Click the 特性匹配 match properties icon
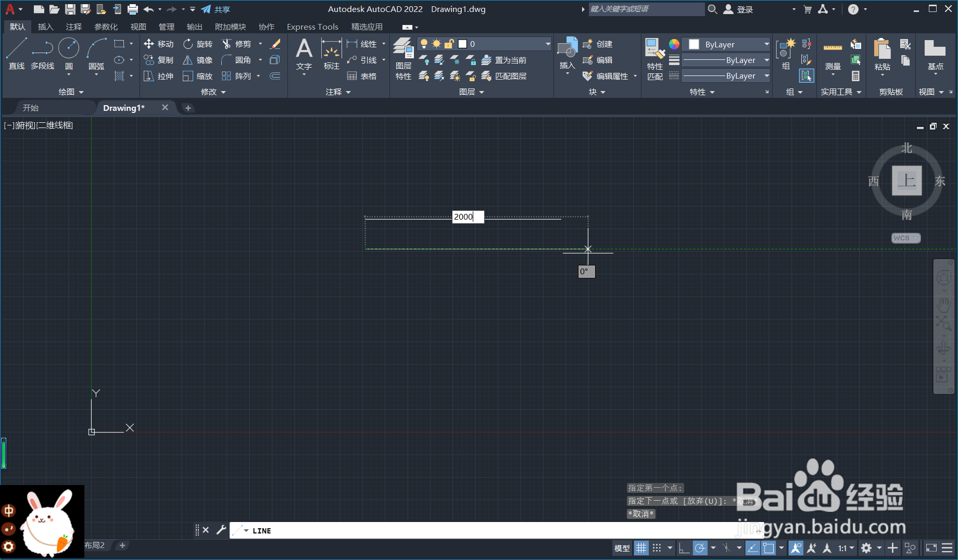 [655, 59]
